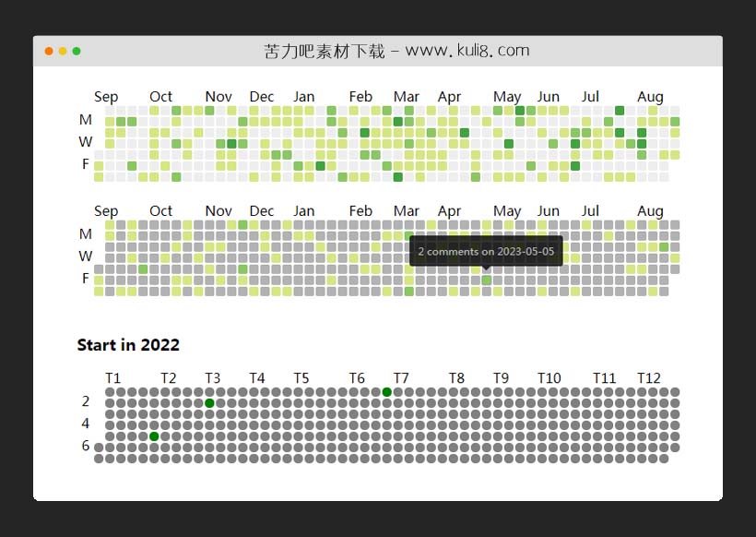
Task: Click the 'Aug' label of the top heatmap
Action: (650, 97)
